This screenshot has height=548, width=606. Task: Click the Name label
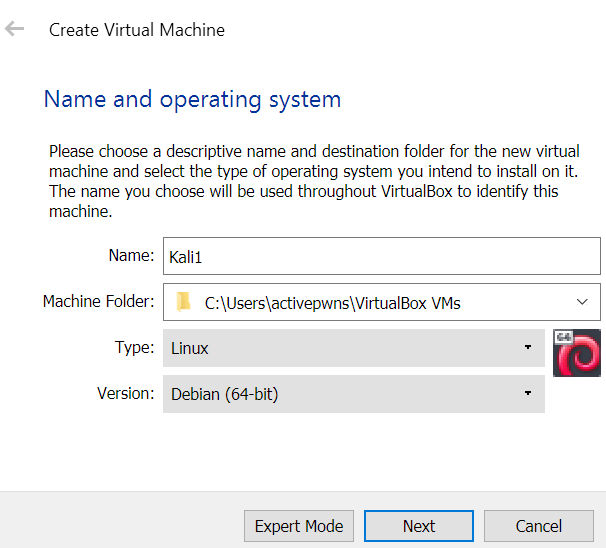131,255
